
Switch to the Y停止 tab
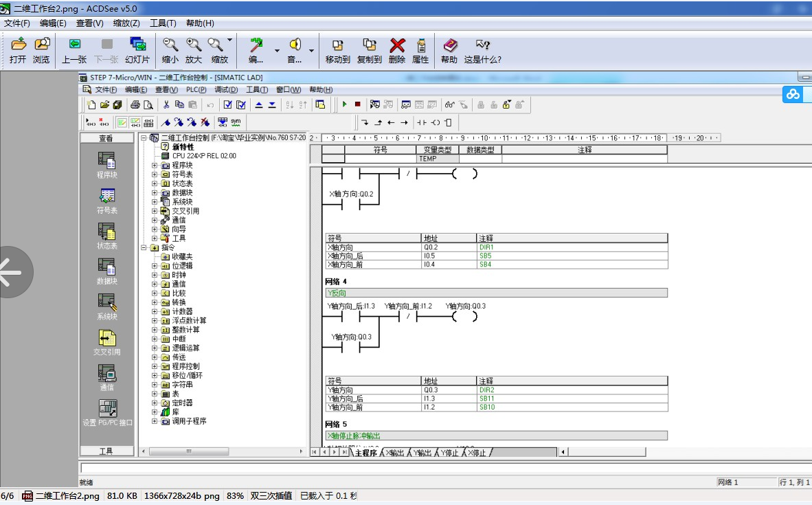(449, 453)
